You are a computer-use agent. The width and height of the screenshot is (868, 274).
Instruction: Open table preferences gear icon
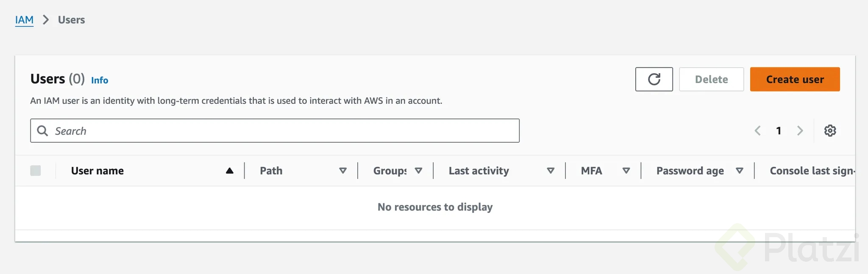pos(830,130)
